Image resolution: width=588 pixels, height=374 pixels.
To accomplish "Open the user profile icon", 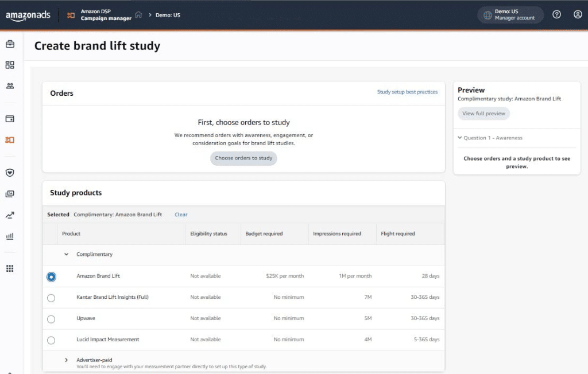I will click(x=578, y=14).
